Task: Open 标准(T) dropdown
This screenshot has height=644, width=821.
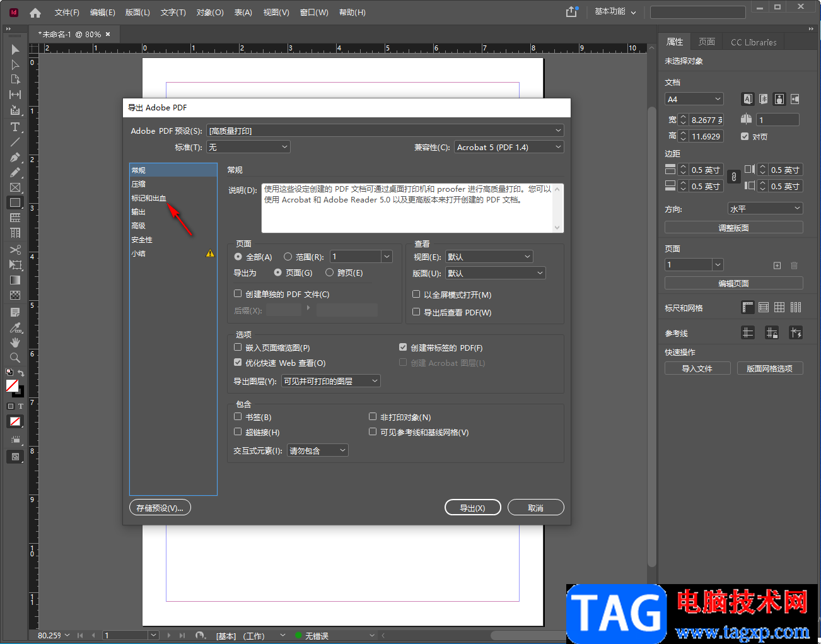Action: click(x=248, y=147)
